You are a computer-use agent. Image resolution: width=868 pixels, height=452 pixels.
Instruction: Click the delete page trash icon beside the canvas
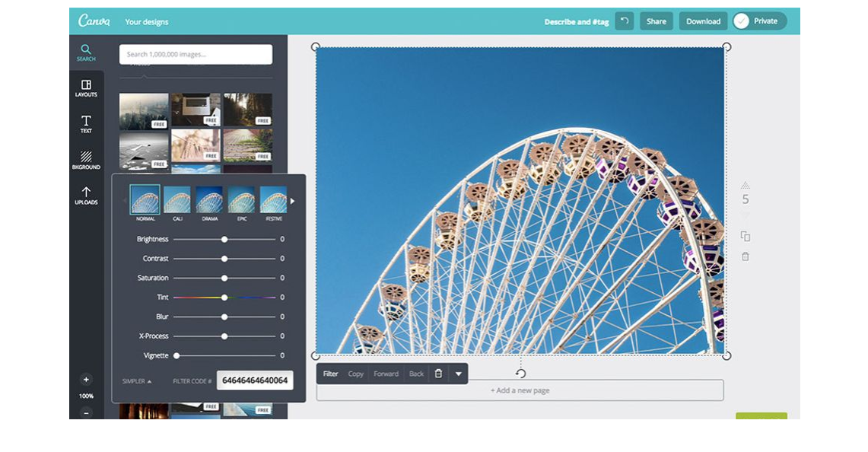coord(746,256)
